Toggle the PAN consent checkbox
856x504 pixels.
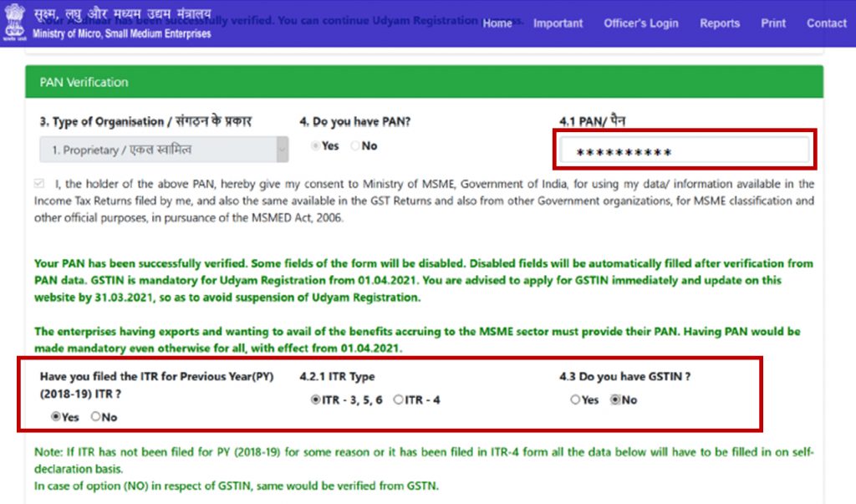tap(40, 184)
